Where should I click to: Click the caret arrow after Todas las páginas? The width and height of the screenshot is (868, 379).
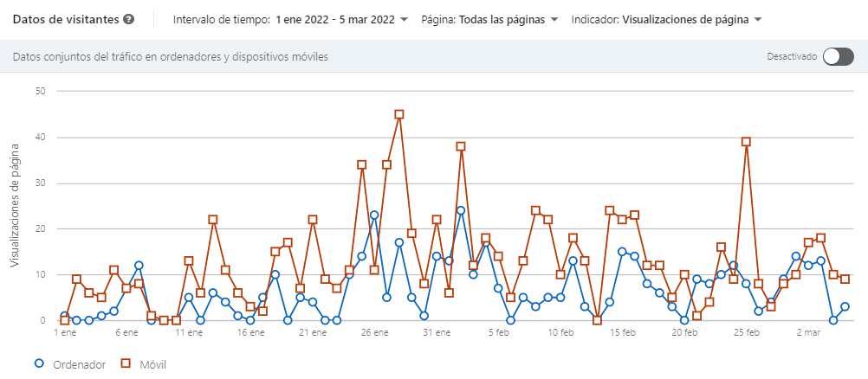[554, 20]
